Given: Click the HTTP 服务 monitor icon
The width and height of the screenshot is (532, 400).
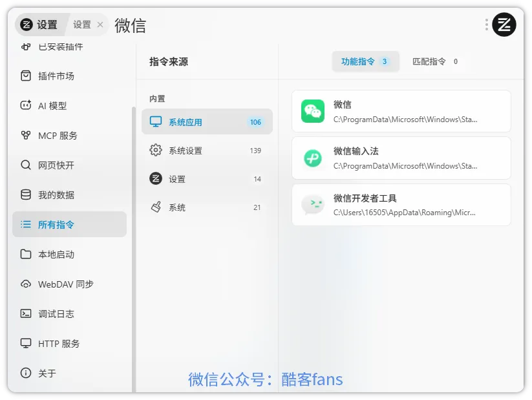Looking at the screenshot, I should pyautogui.click(x=26, y=343).
